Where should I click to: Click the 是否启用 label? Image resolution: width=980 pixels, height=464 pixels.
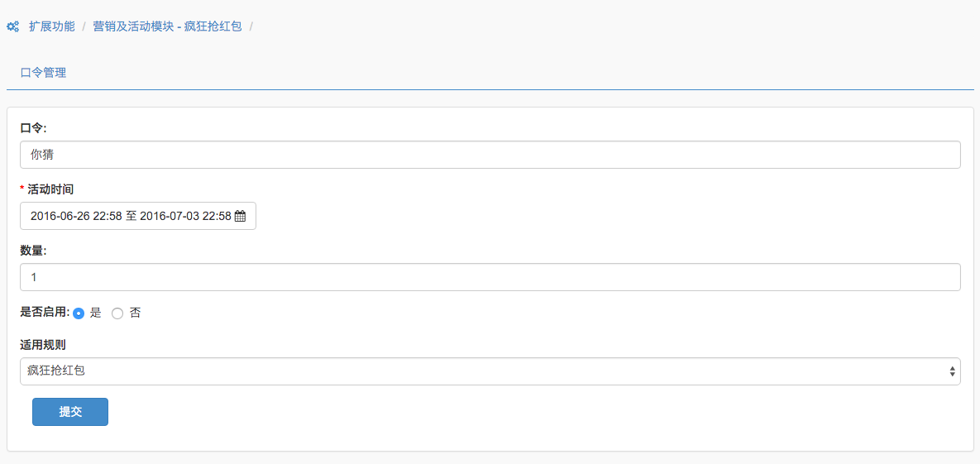(45, 313)
